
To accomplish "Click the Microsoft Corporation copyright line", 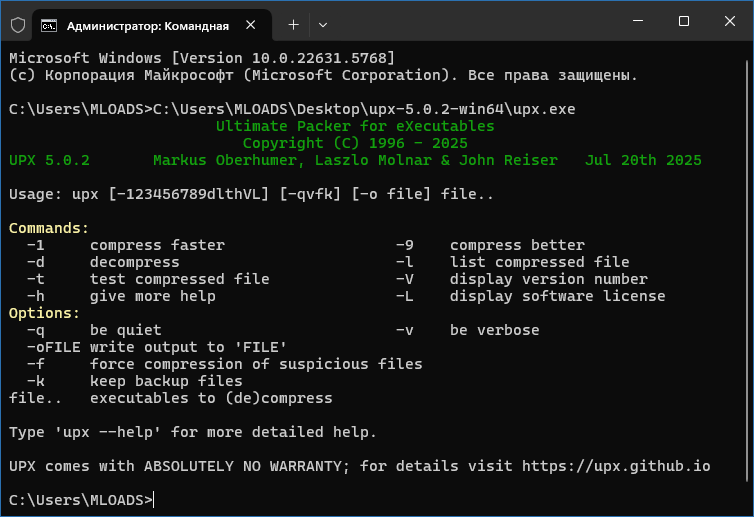I will coord(323,76).
